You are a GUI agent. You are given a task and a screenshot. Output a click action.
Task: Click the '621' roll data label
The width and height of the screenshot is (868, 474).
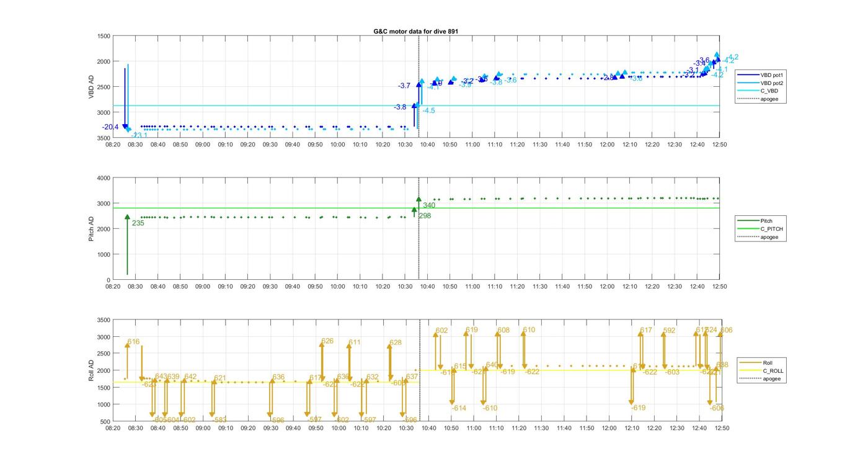click(x=220, y=378)
